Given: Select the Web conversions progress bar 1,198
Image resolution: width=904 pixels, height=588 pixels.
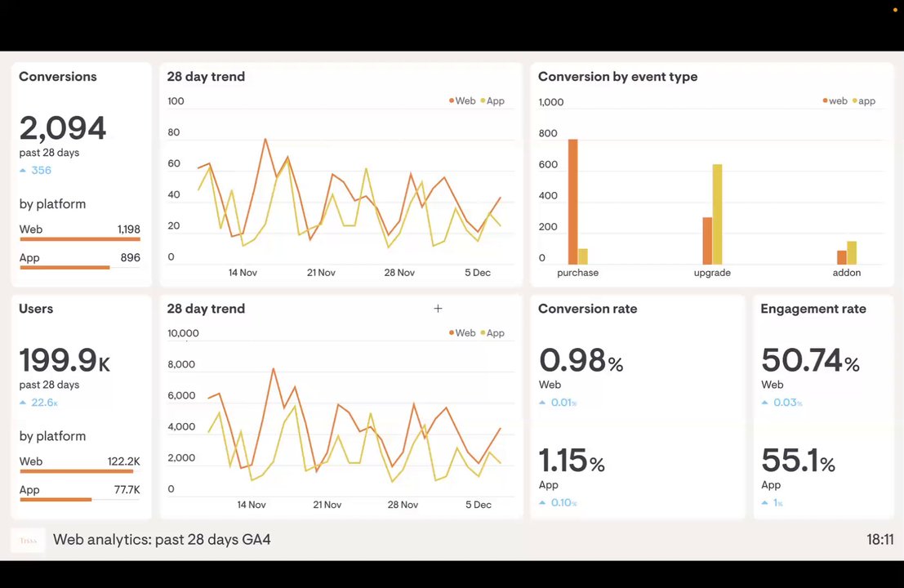Looking at the screenshot, I should (79, 238).
